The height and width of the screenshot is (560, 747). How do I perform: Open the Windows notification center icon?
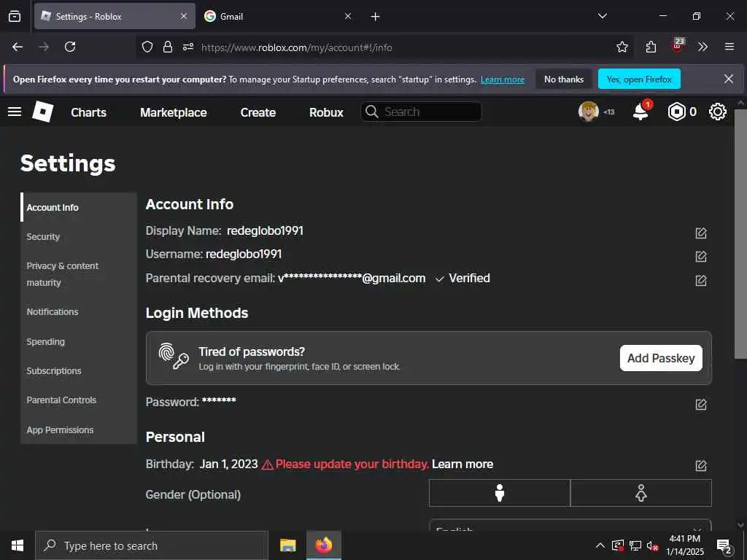(x=724, y=545)
